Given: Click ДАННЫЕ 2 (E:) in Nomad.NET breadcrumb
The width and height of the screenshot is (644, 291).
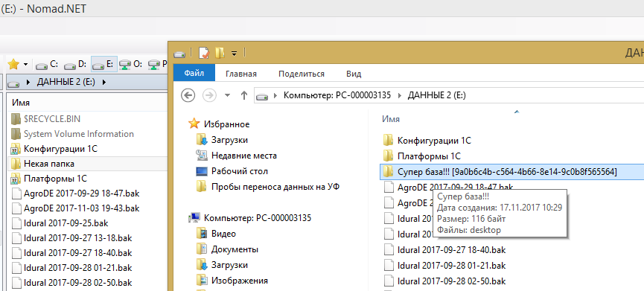Looking at the screenshot, I should tap(66, 82).
